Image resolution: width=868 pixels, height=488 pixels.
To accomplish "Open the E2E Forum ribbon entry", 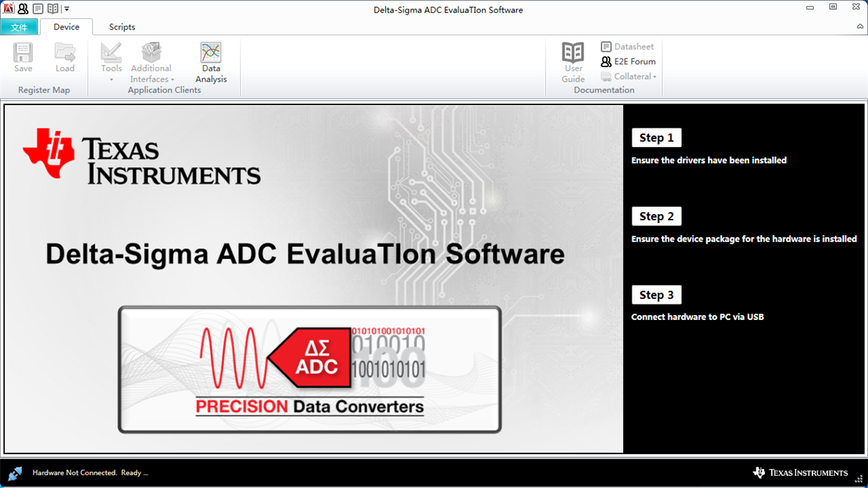I will click(x=628, y=61).
